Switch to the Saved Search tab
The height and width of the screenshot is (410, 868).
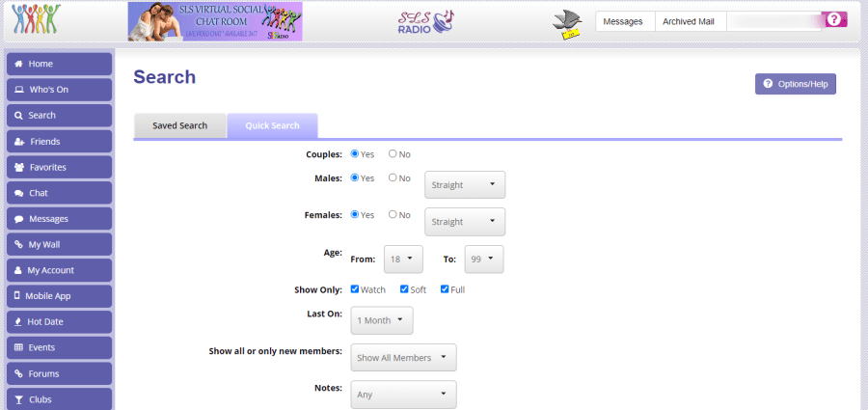(179, 126)
